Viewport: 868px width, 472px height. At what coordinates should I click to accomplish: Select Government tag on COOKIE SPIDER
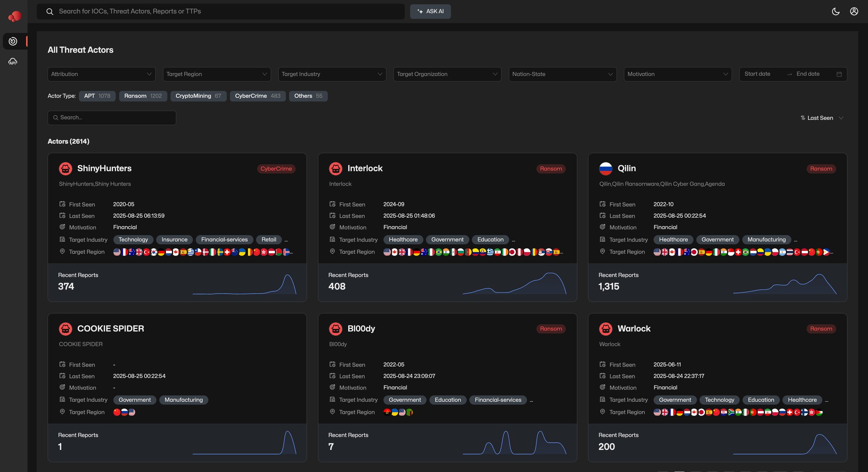[x=135, y=400]
